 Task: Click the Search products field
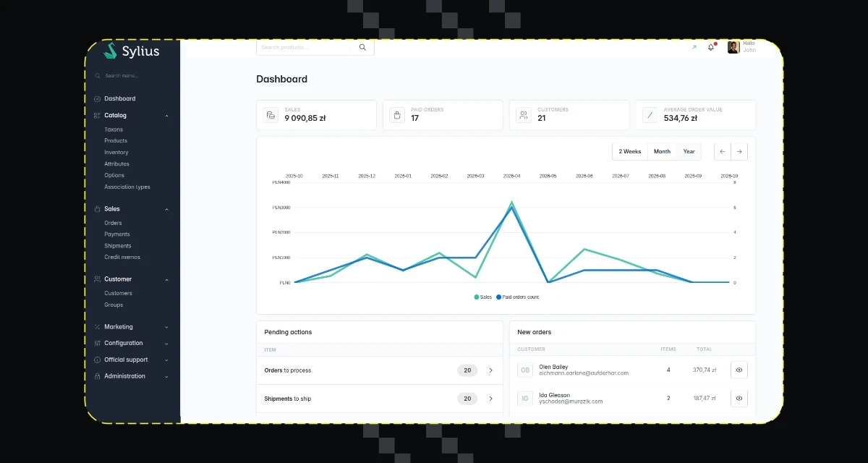(305, 48)
